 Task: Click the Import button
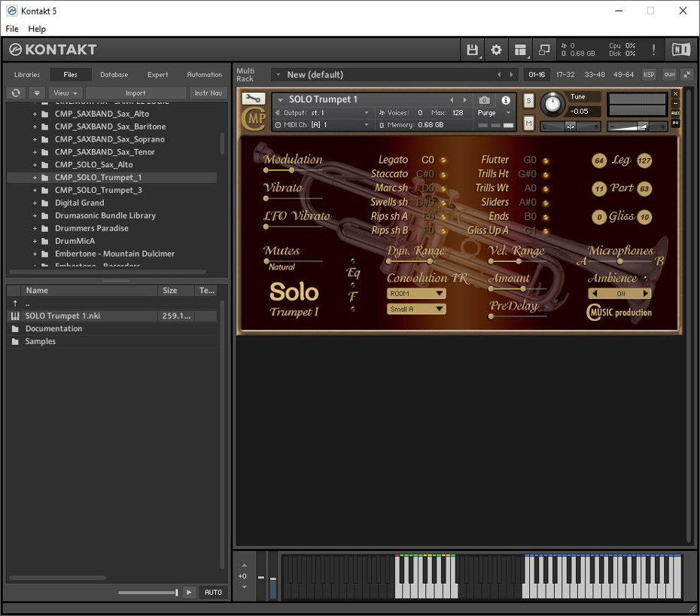(x=135, y=93)
